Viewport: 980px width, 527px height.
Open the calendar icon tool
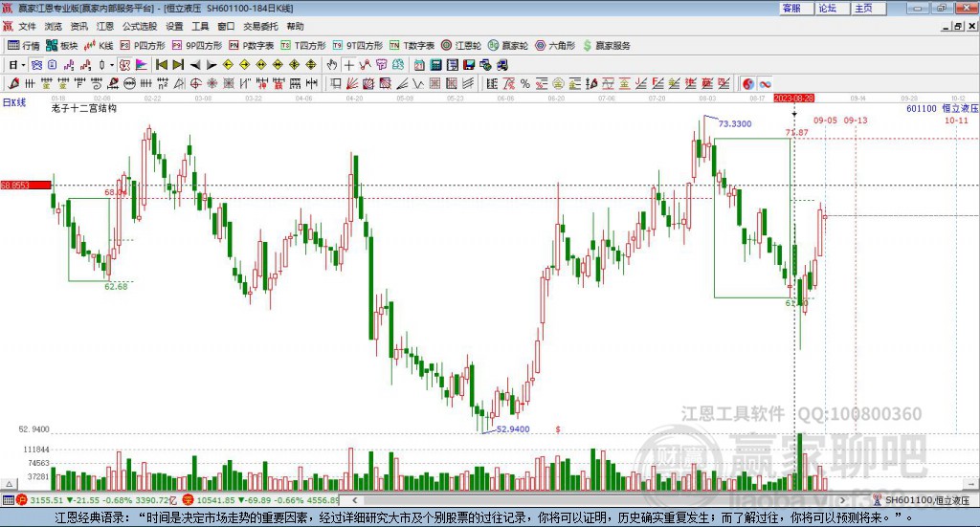(x=419, y=65)
